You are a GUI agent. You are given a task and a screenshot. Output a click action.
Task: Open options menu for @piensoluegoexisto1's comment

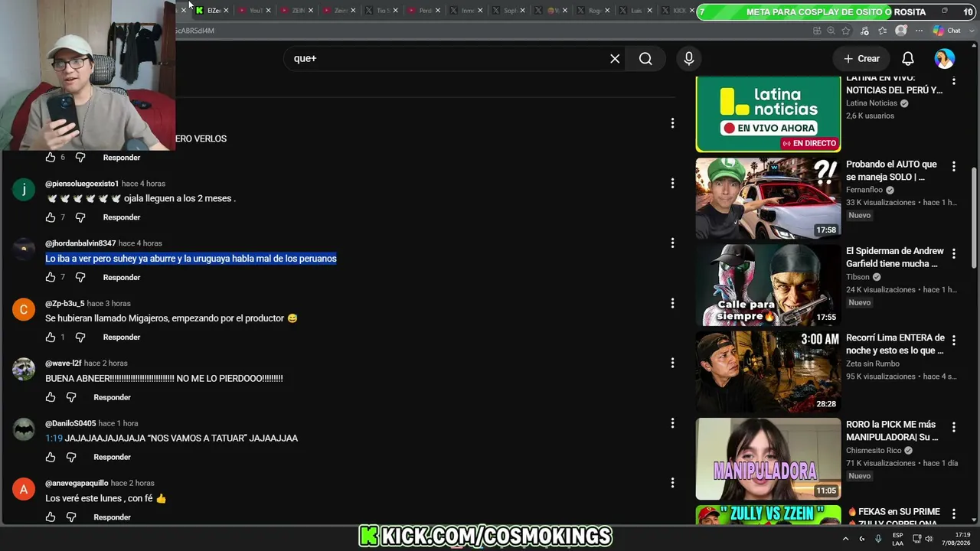[x=672, y=184]
